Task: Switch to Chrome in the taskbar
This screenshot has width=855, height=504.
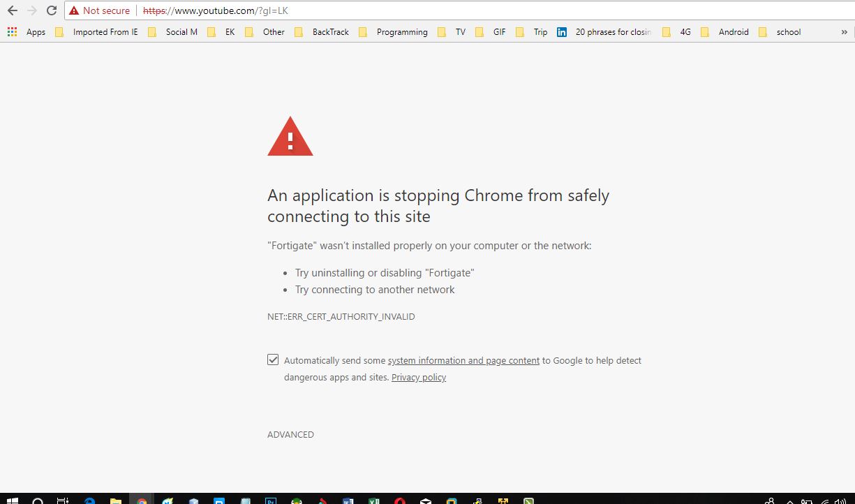Action: [x=142, y=500]
